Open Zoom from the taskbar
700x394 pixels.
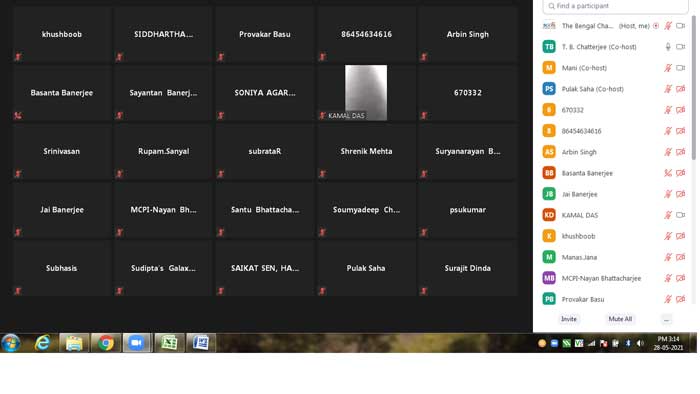[137, 343]
